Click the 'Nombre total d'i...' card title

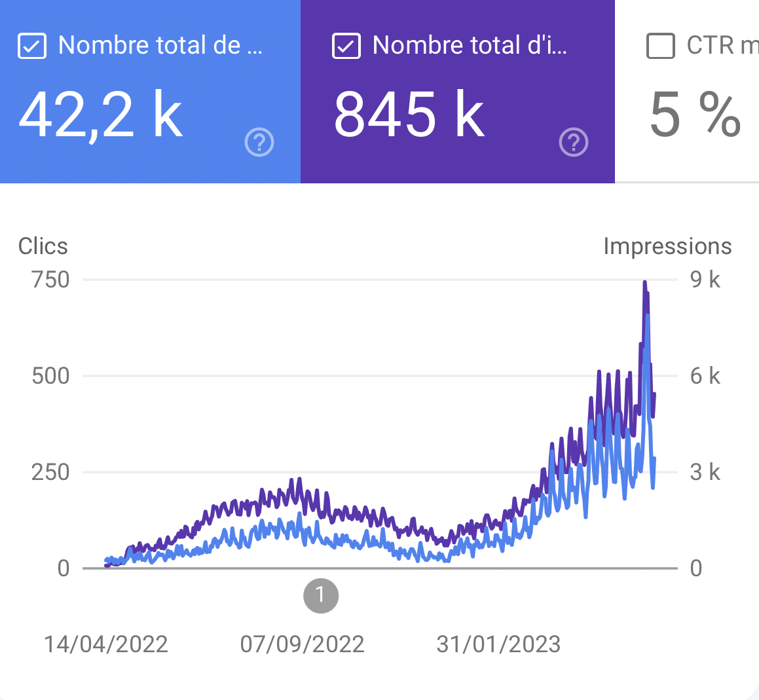(470, 46)
